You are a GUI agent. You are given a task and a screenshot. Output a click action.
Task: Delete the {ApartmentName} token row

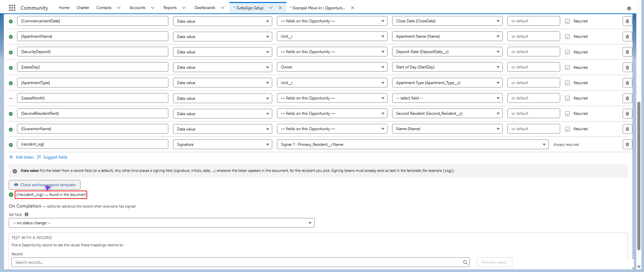coord(627,36)
